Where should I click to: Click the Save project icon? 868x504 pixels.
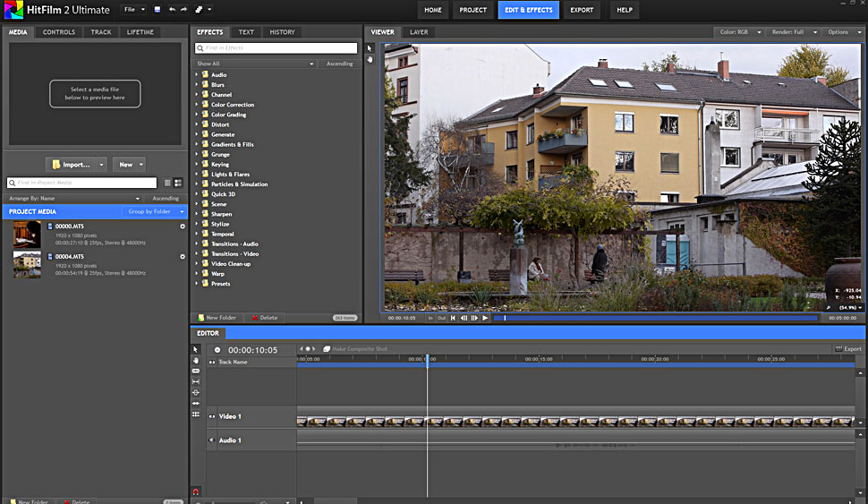coord(157,10)
